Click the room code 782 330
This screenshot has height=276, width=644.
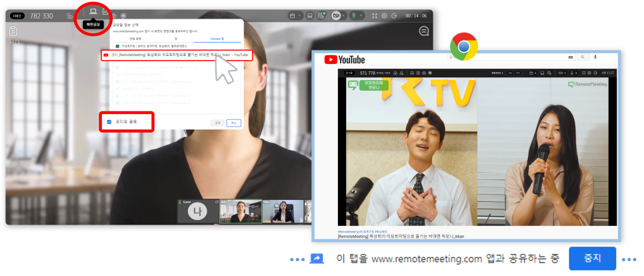41,16
